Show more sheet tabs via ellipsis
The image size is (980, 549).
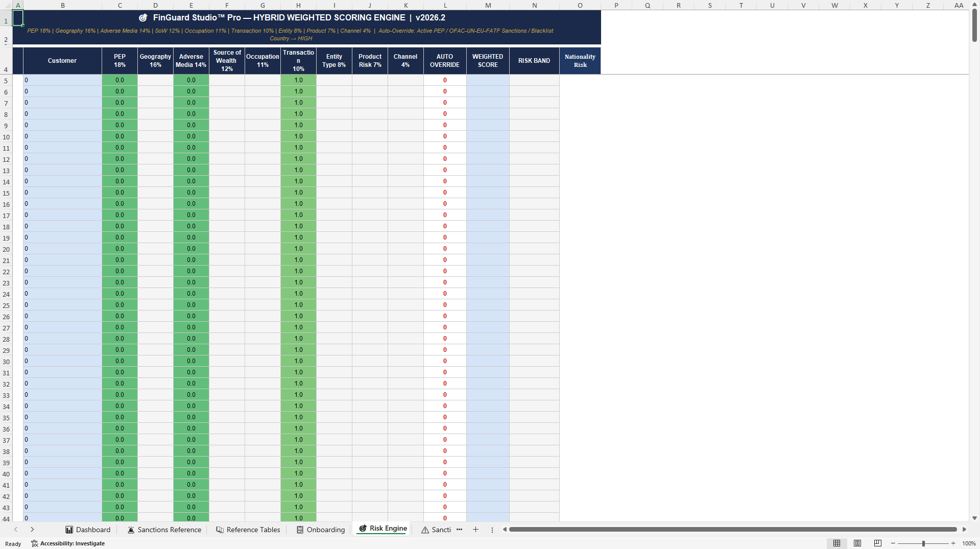pyautogui.click(x=459, y=530)
